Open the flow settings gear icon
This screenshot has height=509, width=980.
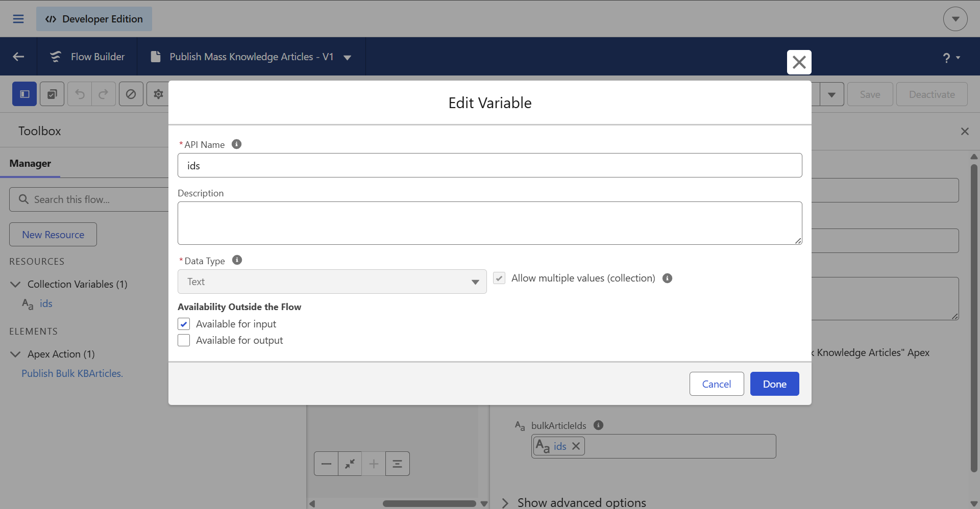[x=158, y=94]
